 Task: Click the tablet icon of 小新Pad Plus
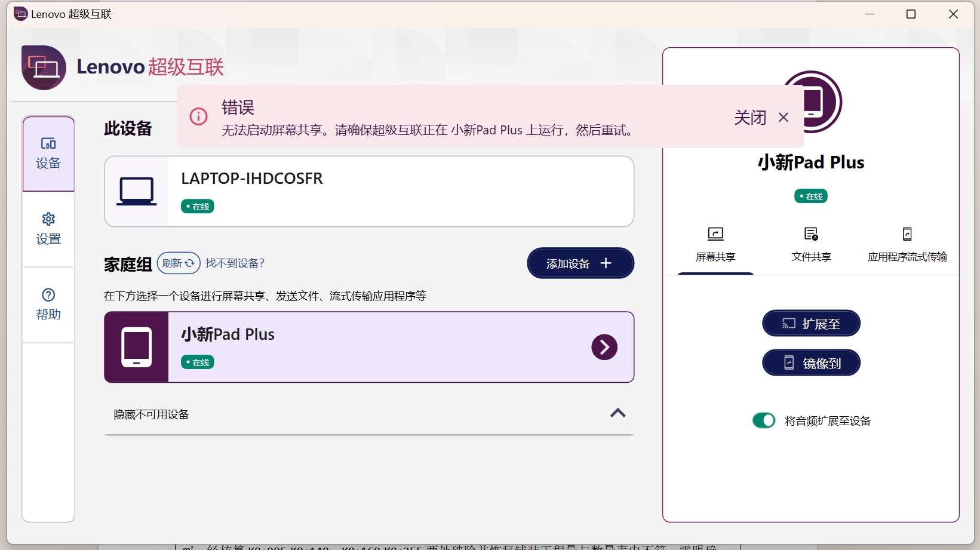[137, 347]
